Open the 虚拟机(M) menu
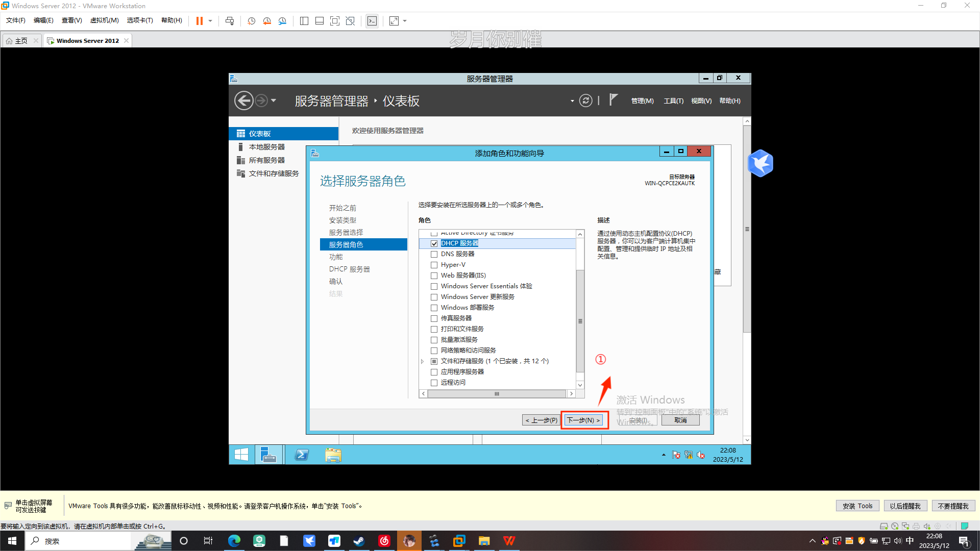 [x=104, y=20]
